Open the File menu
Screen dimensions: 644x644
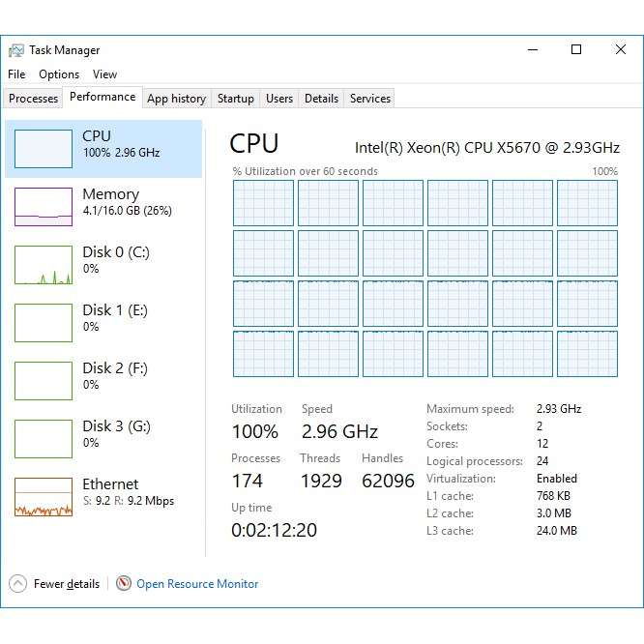[x=16, y=74]
